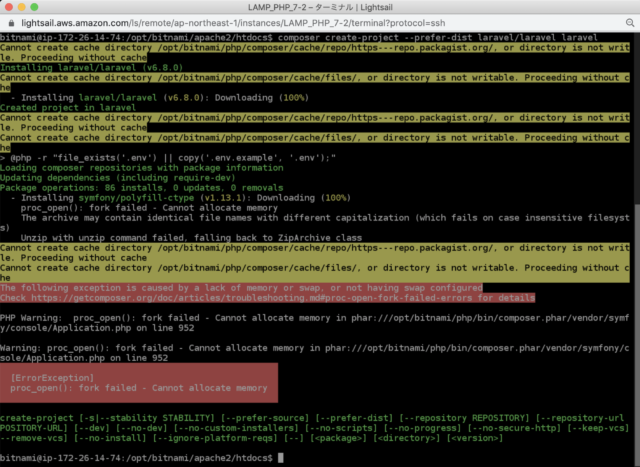The height and width of the screenshot is (467, 640).
Task: Click 'Loading composer repositories with package information' line
Action: (142, 168)
